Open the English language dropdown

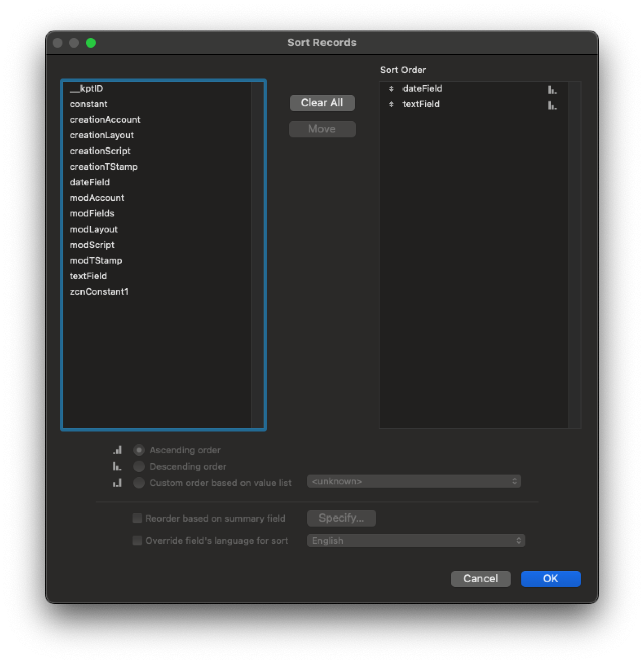coord(416,540)
